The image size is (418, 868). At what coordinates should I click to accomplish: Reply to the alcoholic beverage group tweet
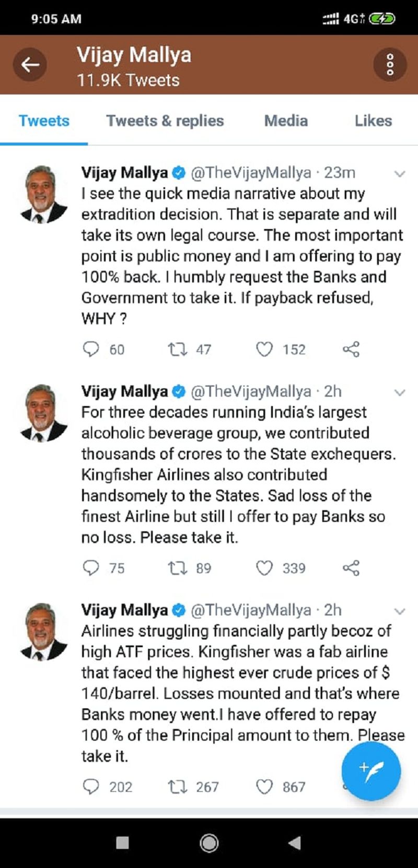click(x=91, y=567)
